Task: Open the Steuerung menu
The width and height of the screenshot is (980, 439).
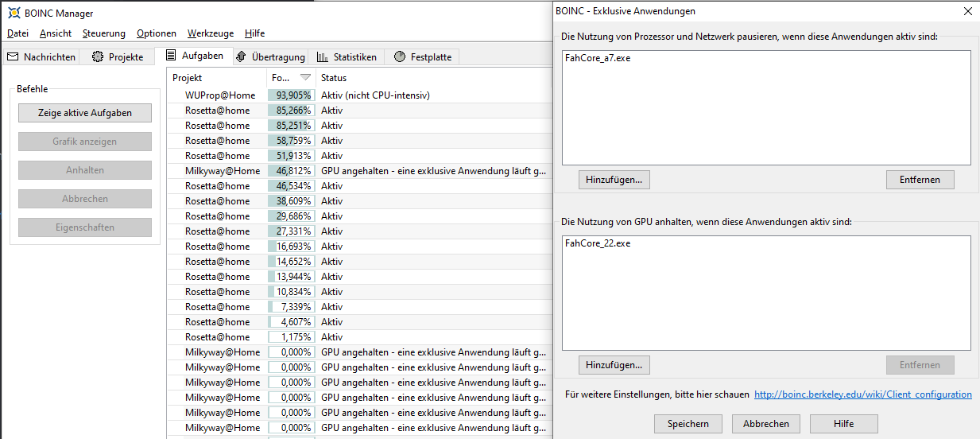Action: click(x=104, y=33)
